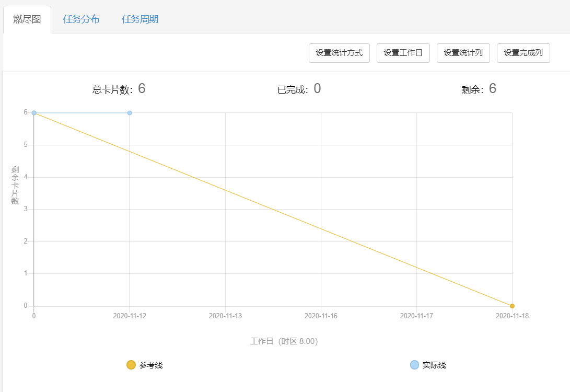Viewport: 570px width, 392px height.
Task: Open the 设置统计列 settings button
Action: [x=463, y=53]
